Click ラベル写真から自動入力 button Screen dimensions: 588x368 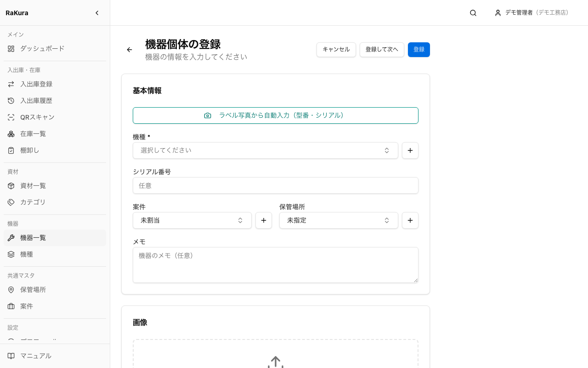pyautogui.click(x=276, y=115)
